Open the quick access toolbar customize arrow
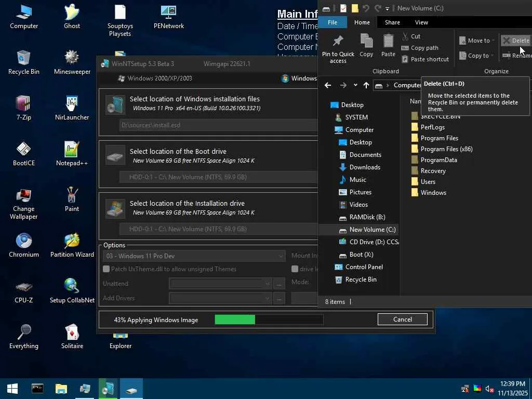 (x=387, y=8)
